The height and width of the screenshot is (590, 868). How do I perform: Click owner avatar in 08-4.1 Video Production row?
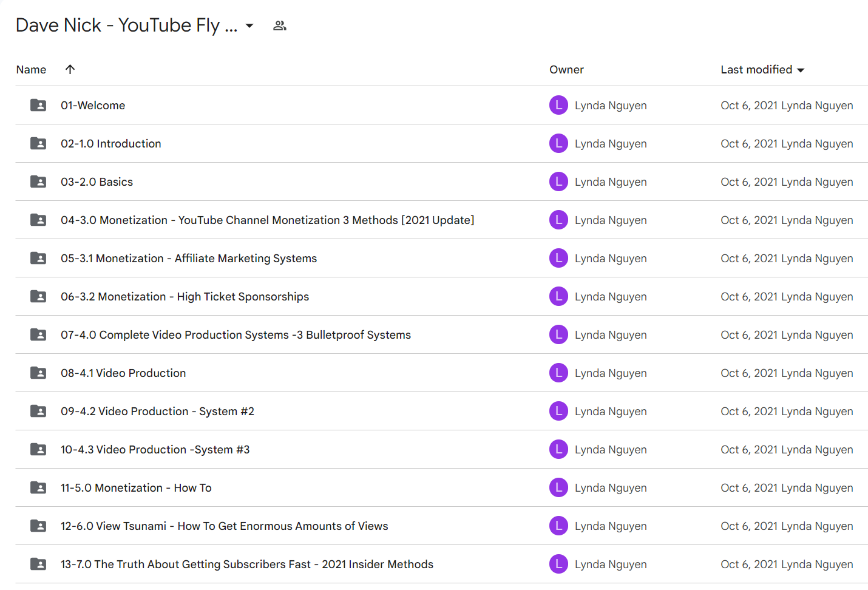[558, 373]
